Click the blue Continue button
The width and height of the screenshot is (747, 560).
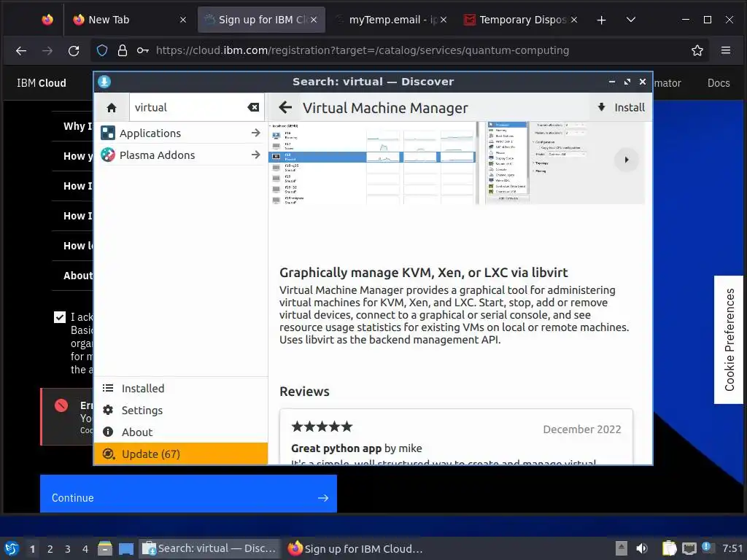point(188,494)
